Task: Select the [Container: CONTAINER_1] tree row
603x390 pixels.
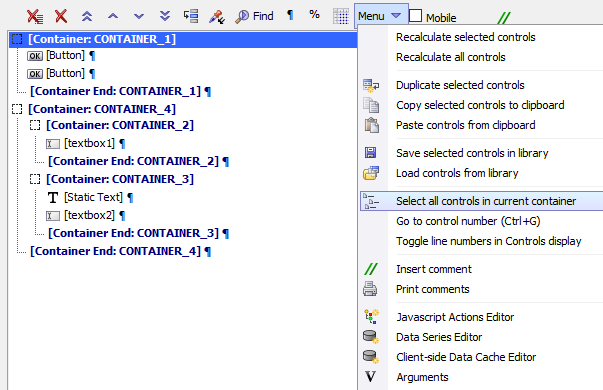Action: pos(183,39)
